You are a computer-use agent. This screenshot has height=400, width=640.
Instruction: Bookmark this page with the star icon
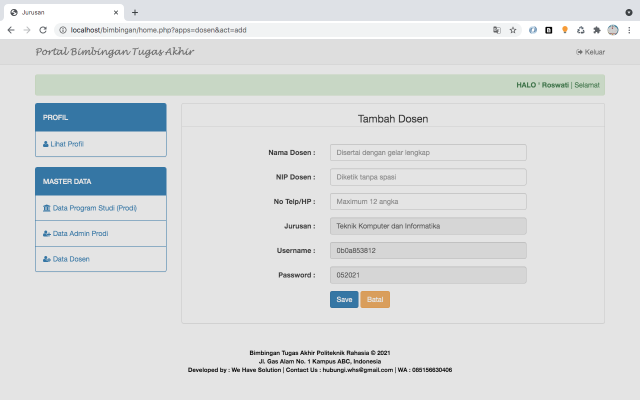513,30
